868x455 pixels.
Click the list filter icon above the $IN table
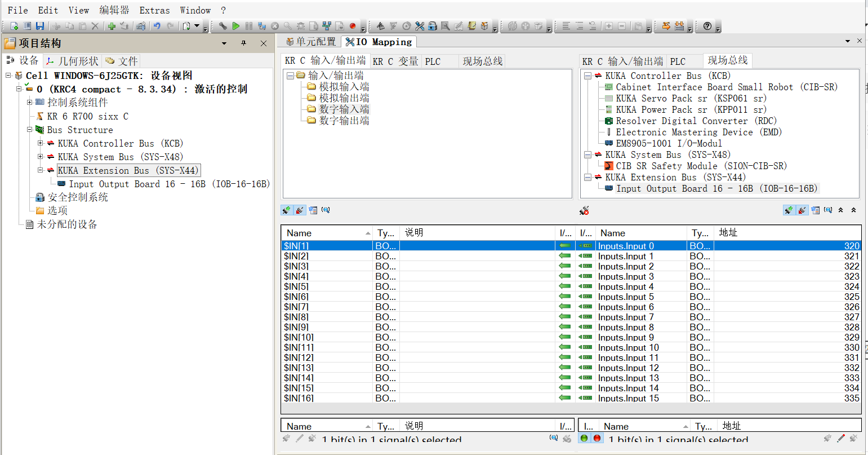point(313,210)
